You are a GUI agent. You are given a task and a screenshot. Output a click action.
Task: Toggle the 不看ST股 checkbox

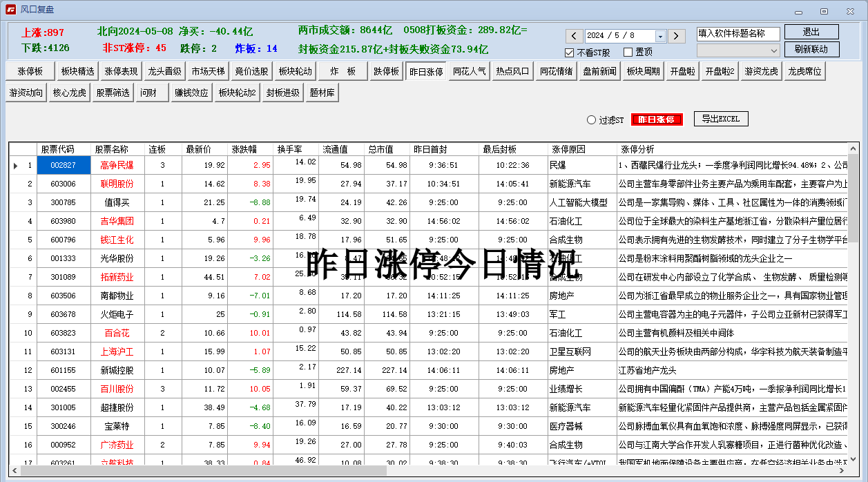[x=570, y=52]
